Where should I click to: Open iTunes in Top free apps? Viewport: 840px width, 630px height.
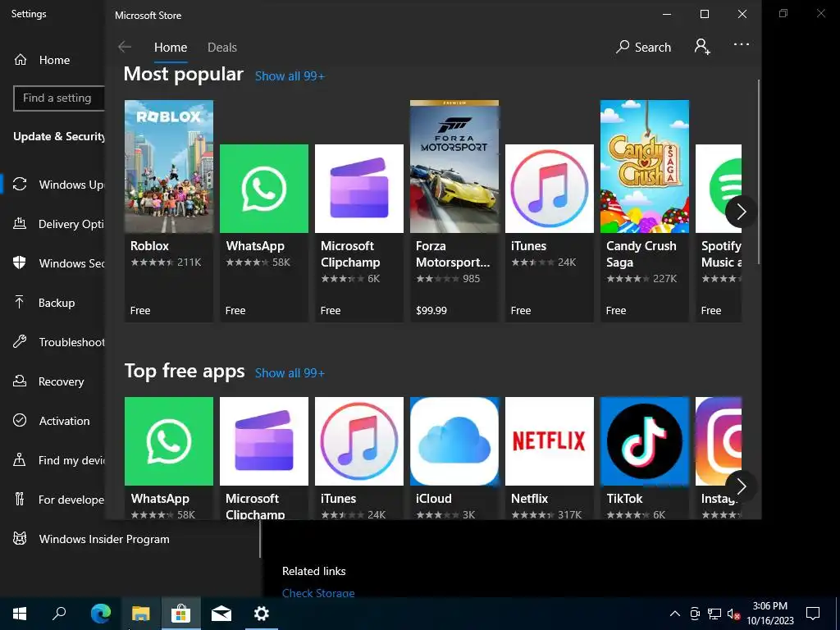click(x=359, y=458)
